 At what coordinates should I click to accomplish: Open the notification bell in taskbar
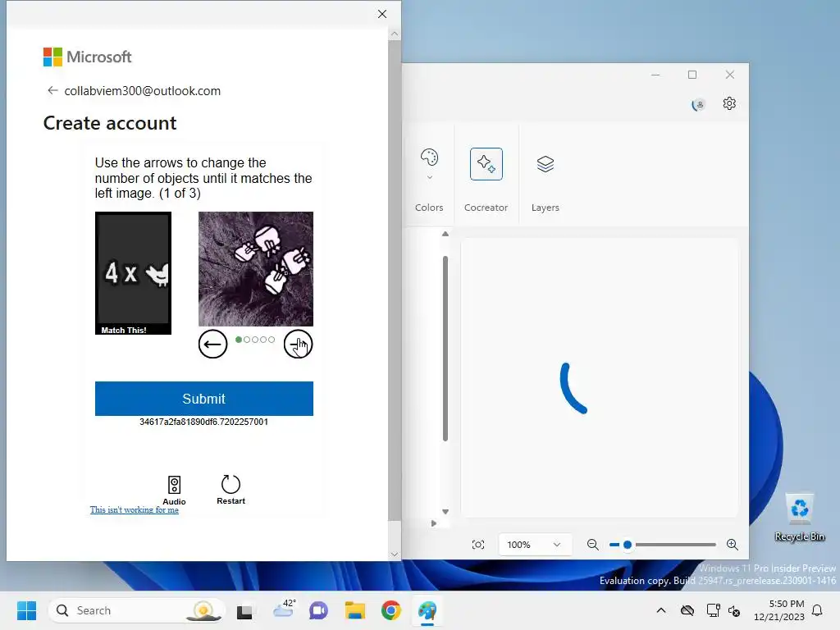coord(817,610)
